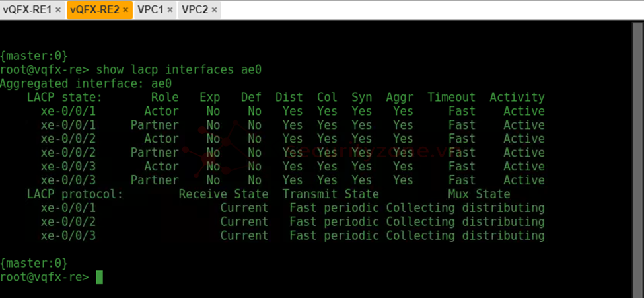Image resolution: width=644 pixels, height=298 pixels.
Task: Click the 'LACP state:' label
Action: [x=65, y=97]
